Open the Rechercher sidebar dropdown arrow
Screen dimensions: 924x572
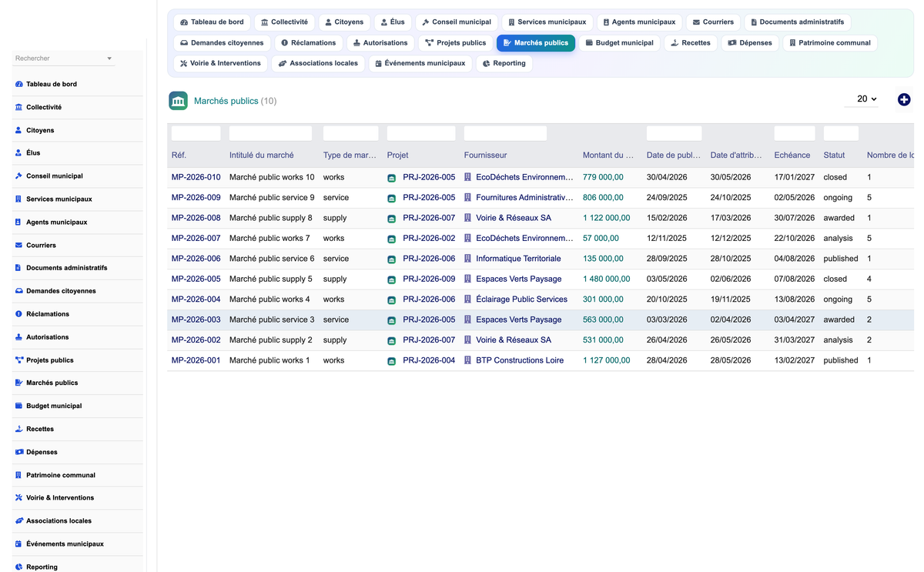109,59
